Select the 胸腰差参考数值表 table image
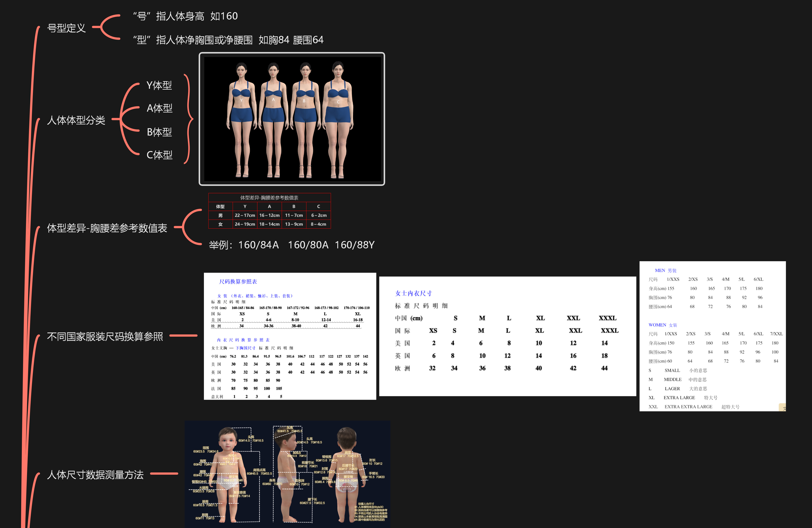The image size is (812, 528). tap(270, 211)
